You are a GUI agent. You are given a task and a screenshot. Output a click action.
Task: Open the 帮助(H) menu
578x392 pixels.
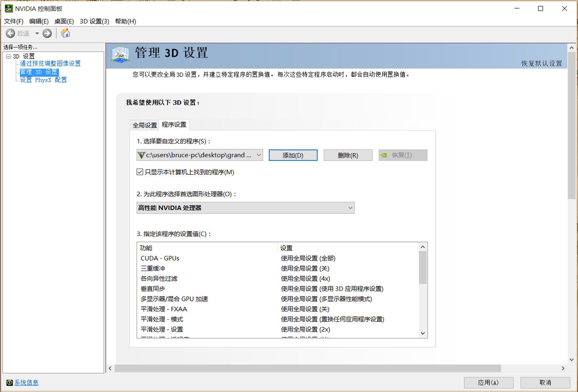tap(125, 21)
